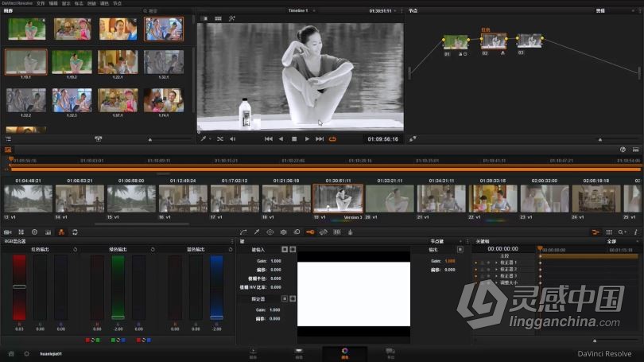
Task: Open the Blur palette
Action: click(297, 232)
